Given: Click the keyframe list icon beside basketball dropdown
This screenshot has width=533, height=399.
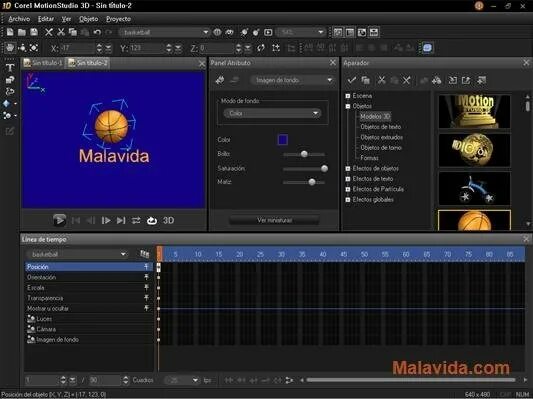Looking at the screenshot, I should [x=145, y=254].
